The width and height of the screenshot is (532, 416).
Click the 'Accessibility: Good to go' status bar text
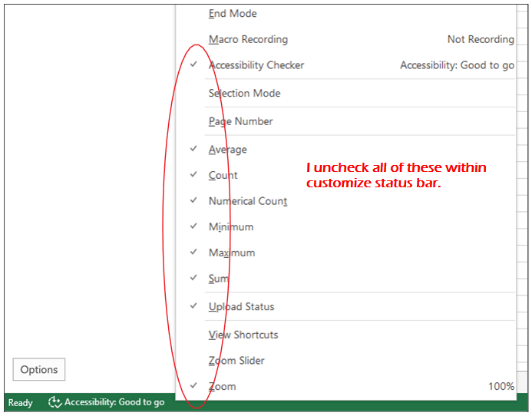tap(114, 402)
